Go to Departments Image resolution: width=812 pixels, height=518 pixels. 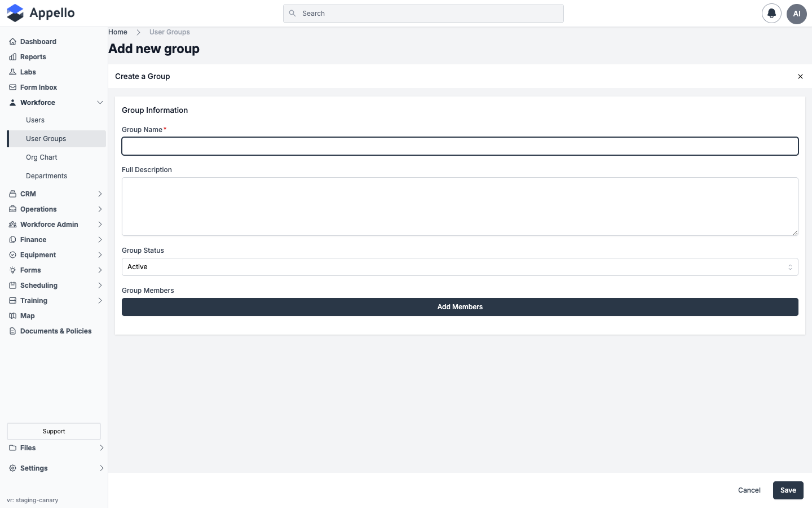(46, 176)
